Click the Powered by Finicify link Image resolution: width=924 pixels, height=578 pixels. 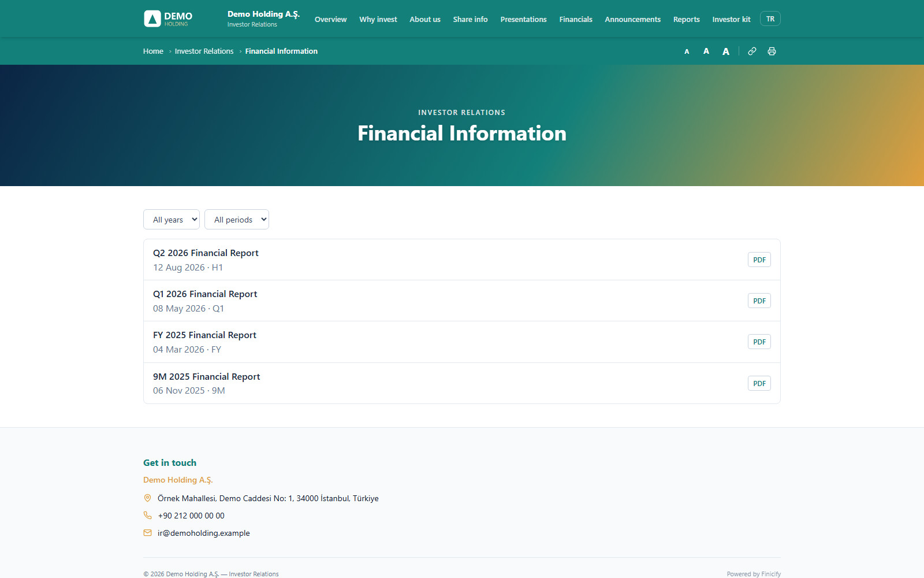pyautogui.click(x=754, y=574)
